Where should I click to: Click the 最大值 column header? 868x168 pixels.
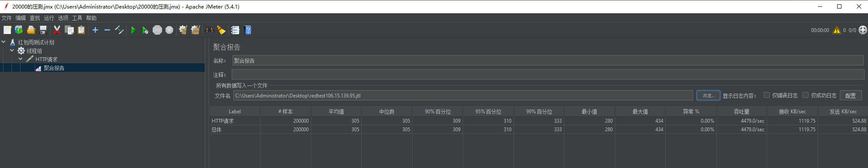coord(641,111)
